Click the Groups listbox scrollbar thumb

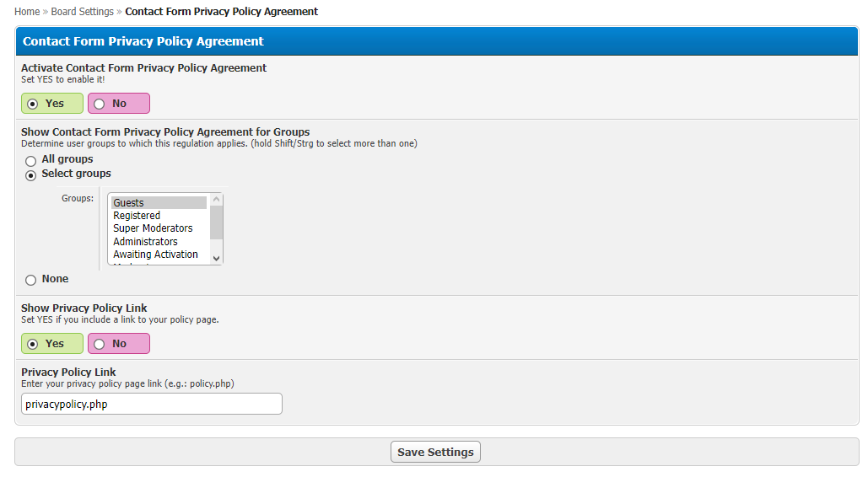pos(217,222)
